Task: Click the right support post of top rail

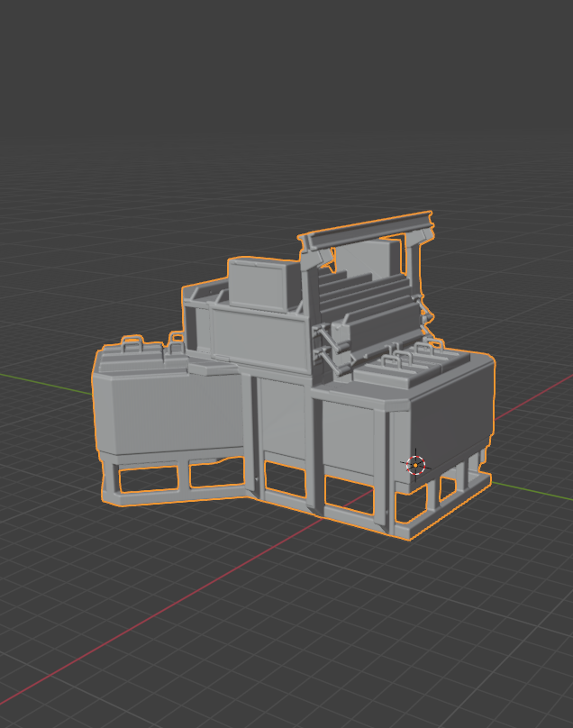Action: click(x=415, y=261)
